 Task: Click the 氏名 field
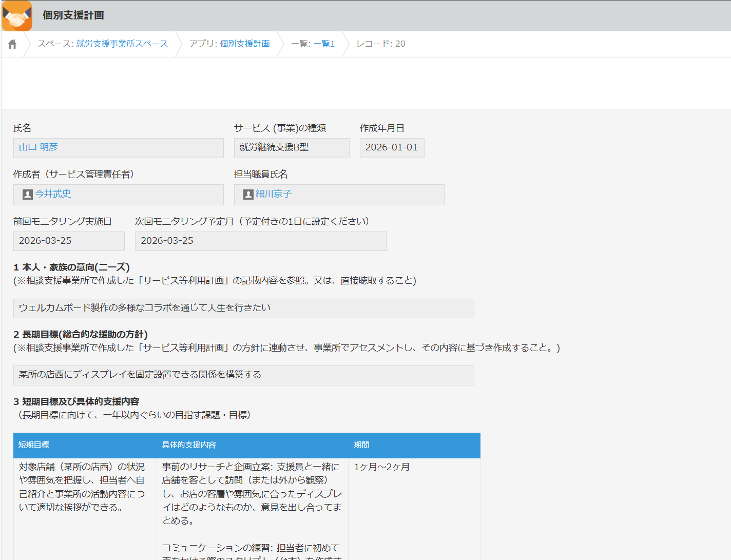click(x=118, y=148)
